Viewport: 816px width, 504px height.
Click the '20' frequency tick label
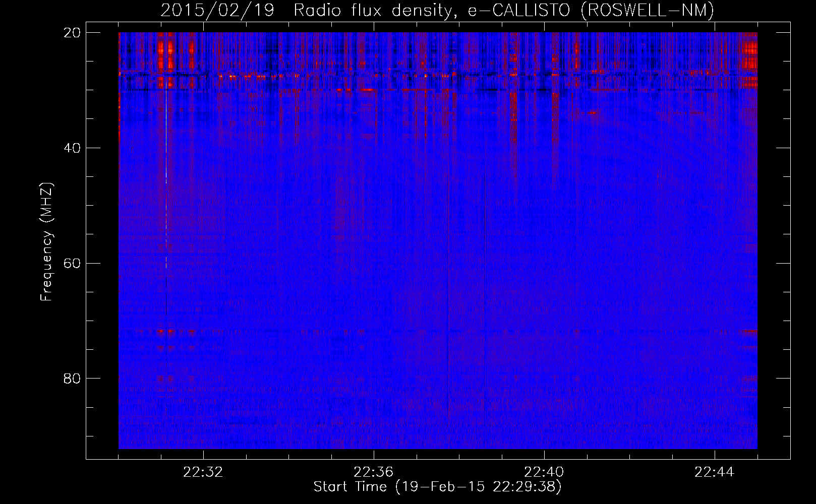pyautogui.click(x=72, y=33)
